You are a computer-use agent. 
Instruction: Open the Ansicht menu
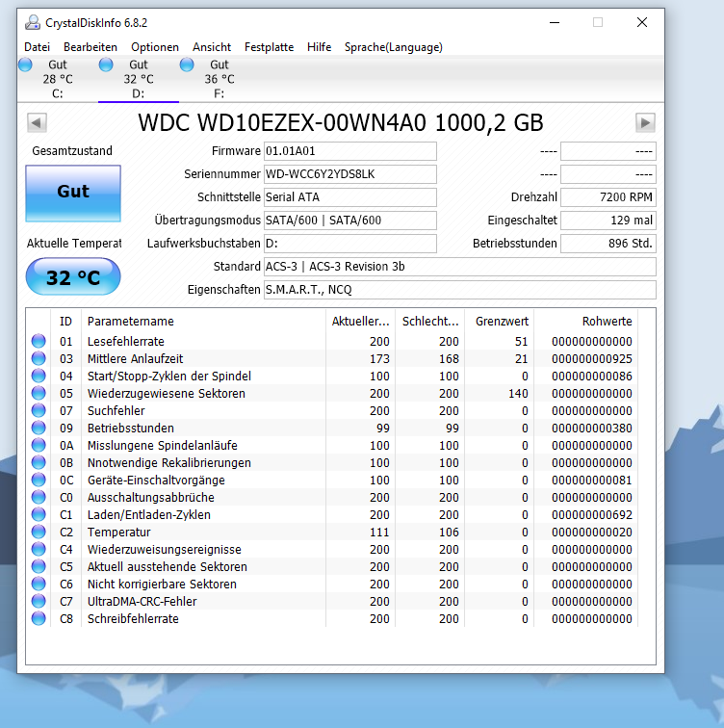[x=212, y=47]
